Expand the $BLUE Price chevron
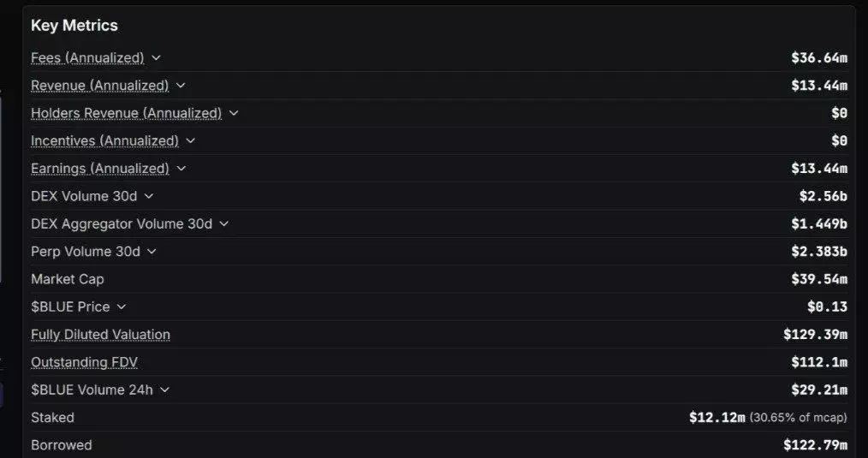The width and height of the screenshot is (868, 458). [x=122, y=306]
